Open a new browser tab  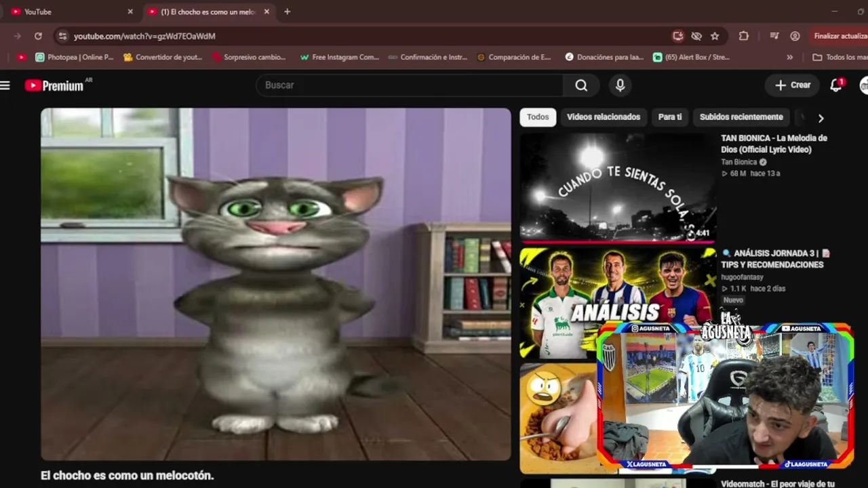coord(287,12)
